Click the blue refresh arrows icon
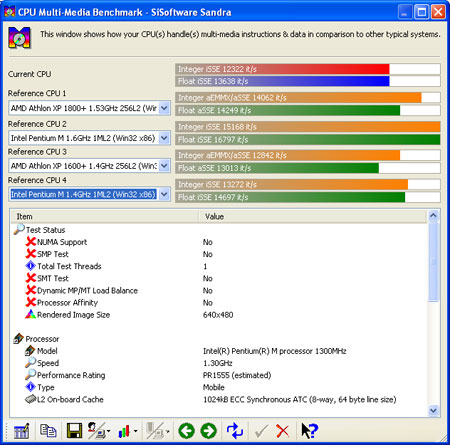 pos(235,431)
